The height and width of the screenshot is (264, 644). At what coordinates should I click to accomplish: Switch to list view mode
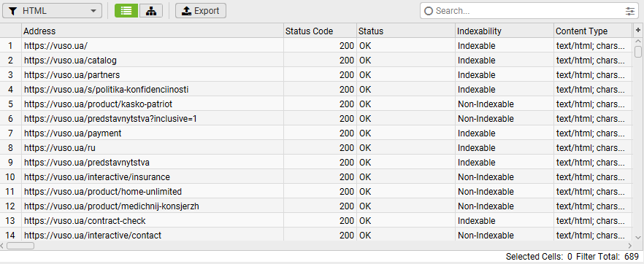(126, 11)
